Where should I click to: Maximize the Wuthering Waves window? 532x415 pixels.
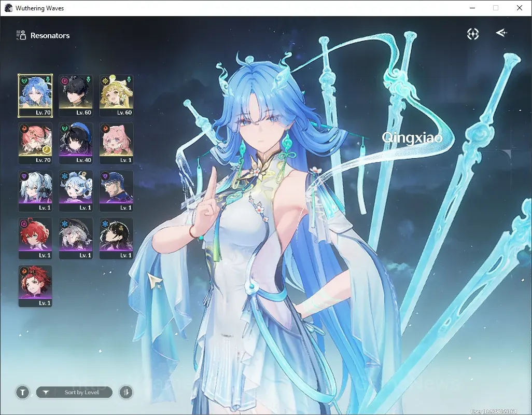click(x=496, y=8)
